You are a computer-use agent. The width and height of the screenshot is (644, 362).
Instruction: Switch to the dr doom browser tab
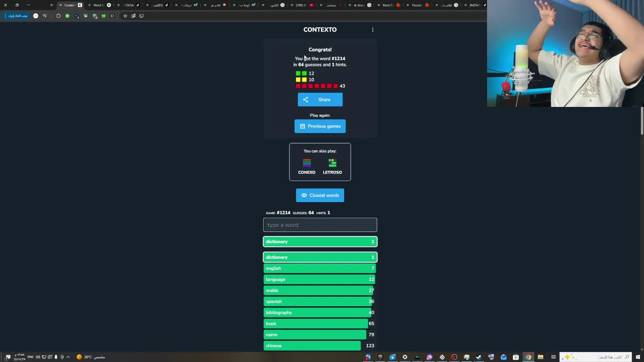361,5
